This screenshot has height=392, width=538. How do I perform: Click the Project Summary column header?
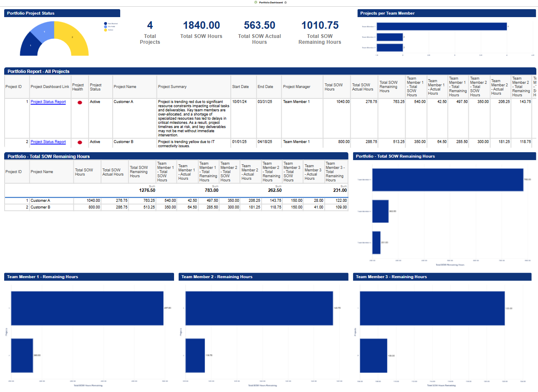click(x=172, y=87)
